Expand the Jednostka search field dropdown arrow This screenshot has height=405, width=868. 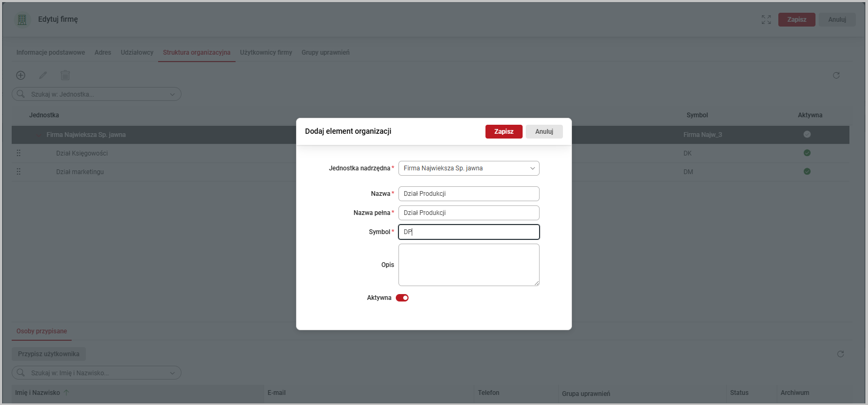pyautogui.click(x=172, y=94)
